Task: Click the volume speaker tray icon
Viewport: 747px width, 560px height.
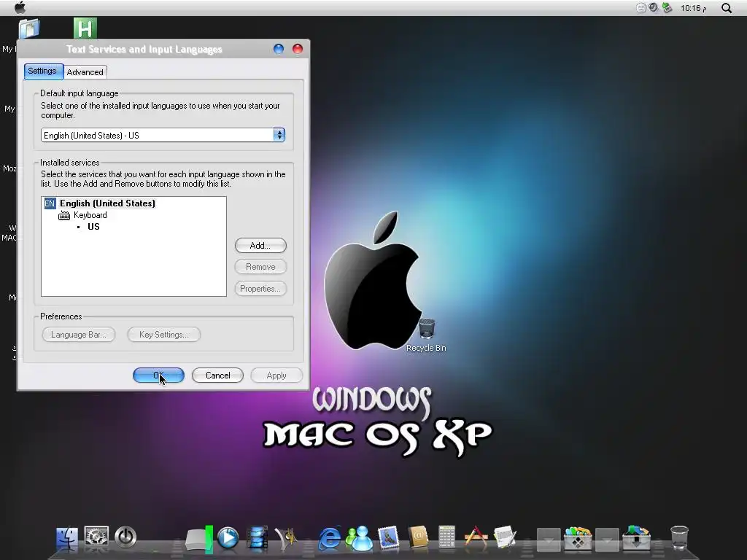Action: [654, 7]
